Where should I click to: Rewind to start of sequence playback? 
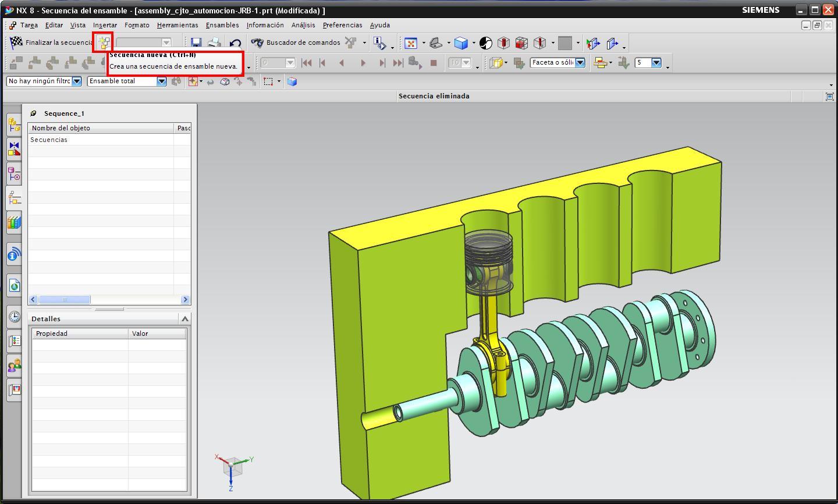point(307,63)
